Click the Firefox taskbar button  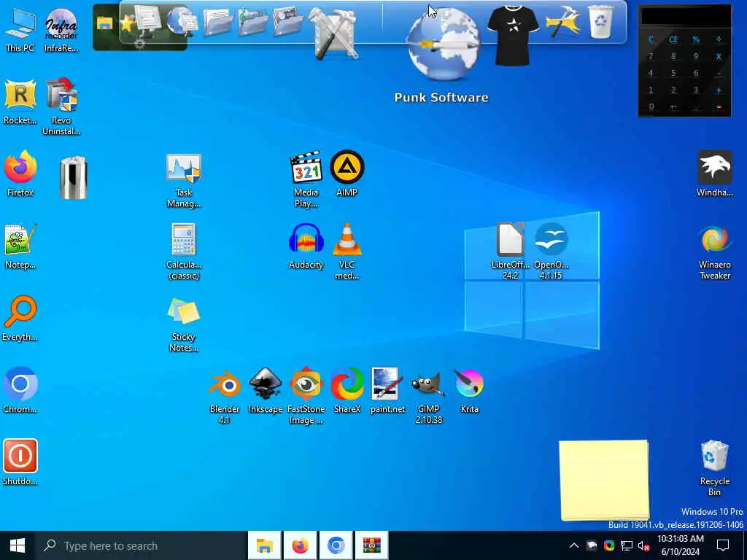click(x=300, y=545)
